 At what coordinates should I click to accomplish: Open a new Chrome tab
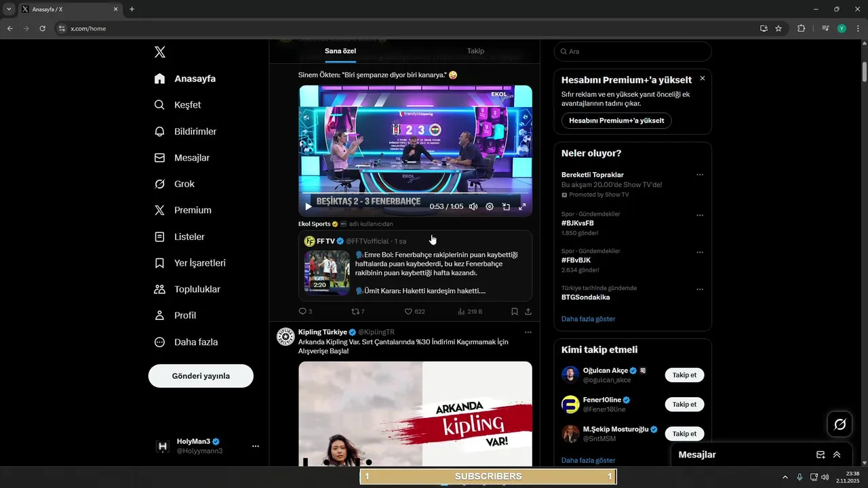(x=132, y=9)
